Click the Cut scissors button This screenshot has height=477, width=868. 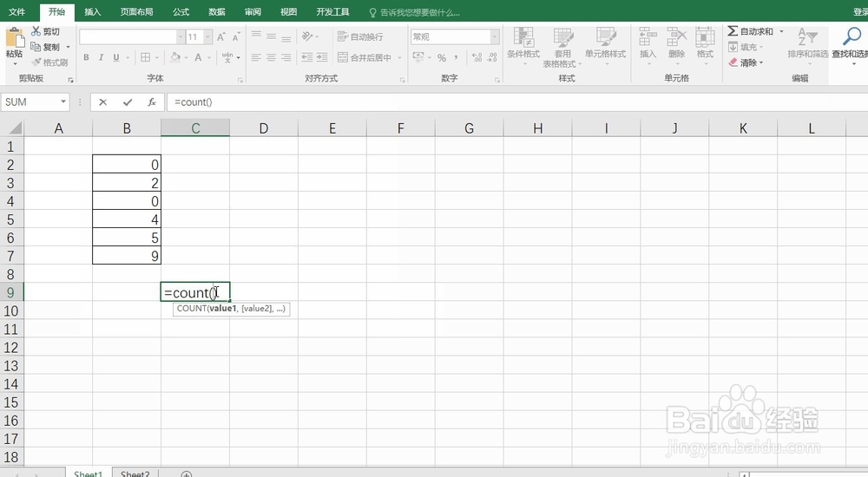45,31
